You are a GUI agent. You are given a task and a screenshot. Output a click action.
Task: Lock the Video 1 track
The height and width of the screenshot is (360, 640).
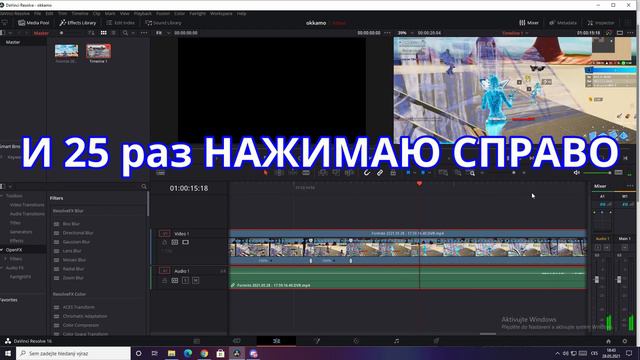pyautogui.click(x=164, y=242)
